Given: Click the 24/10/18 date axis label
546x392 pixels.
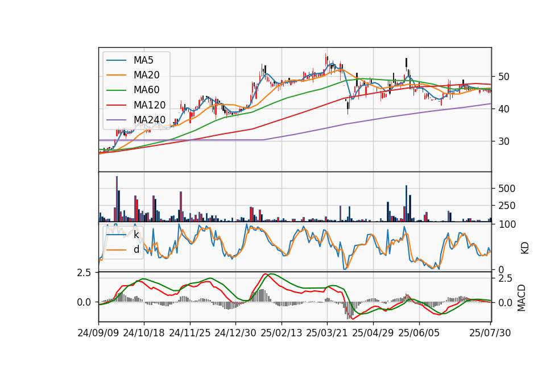Looking at the screenshot, I should pyautogui.click(x=144, y=333).
